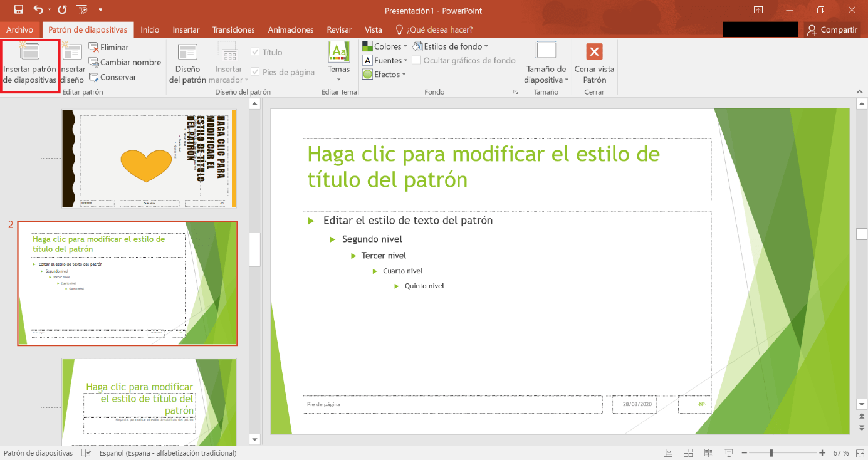This screenshot has height=460, width=868.
Task: Click the slide editor scroll down arrow
Action: 862,404
